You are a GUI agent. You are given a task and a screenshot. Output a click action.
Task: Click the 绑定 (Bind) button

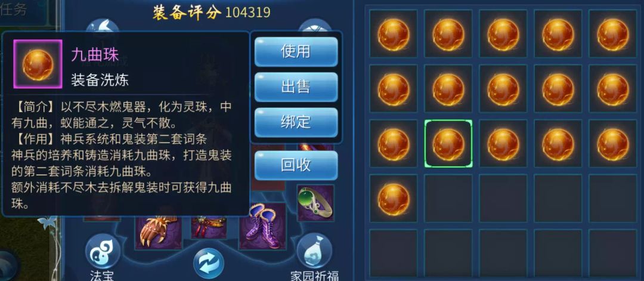point(296,122)
